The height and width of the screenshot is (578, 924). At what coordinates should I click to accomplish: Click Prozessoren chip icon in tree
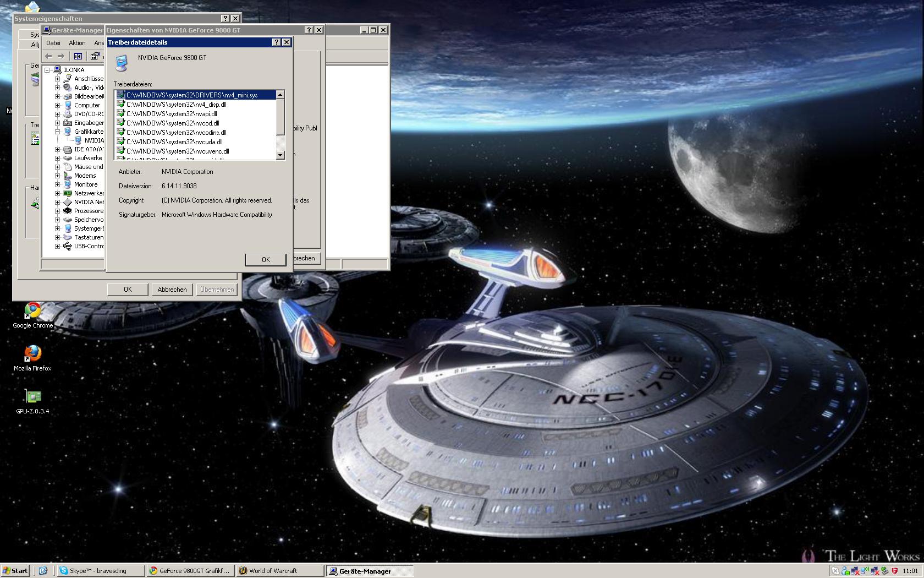68,211
